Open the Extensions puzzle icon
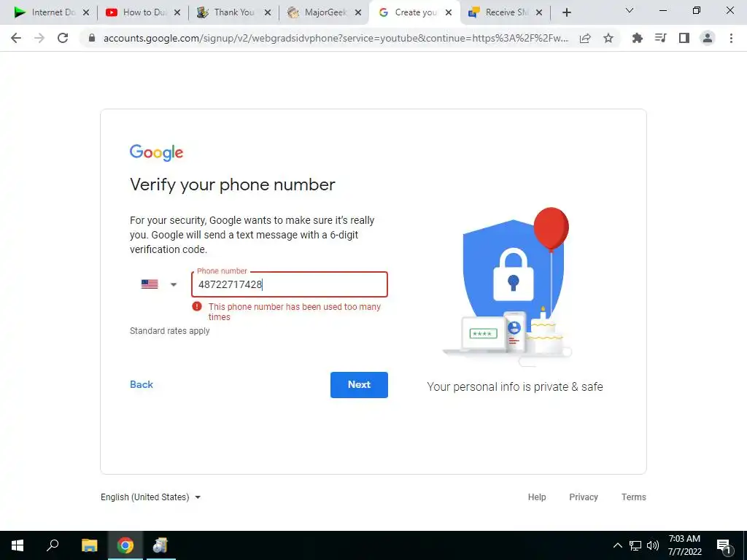Image resolution: width=747 pixels, height=560 pixels. pos(637,38)
